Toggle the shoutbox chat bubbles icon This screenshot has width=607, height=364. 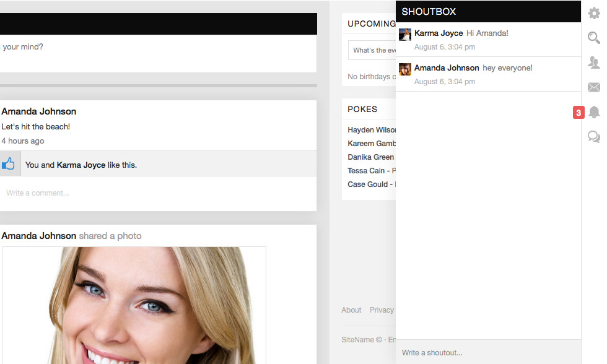(x=593, y=137)
